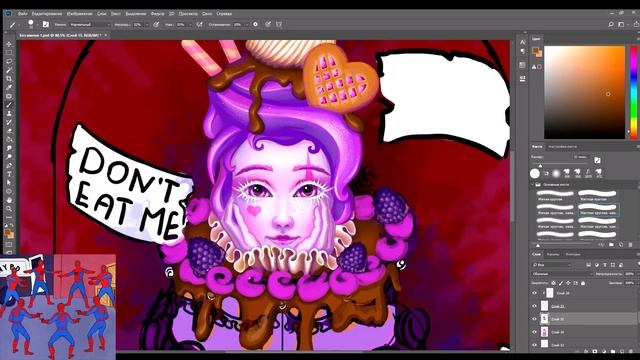Select the Lasso tool
Image resolution: width=640 pixels, height=360 pixels.
[9, 61]
